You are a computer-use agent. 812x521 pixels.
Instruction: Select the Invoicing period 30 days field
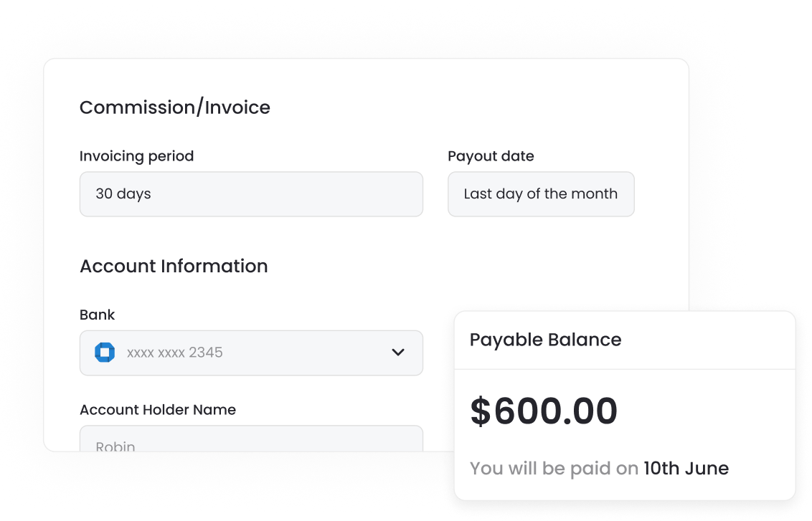251,194
